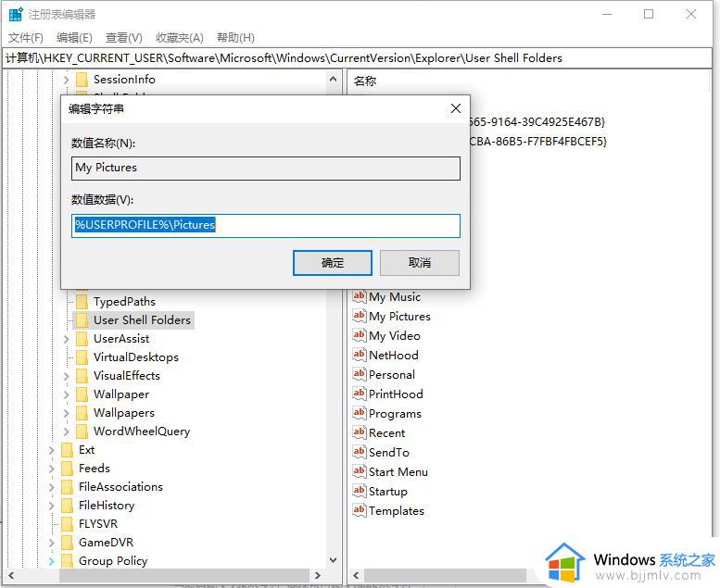Close the 编辑字符串 dialog
The height and width of the screenshot is (588, 720).
[x=456, y=108]
